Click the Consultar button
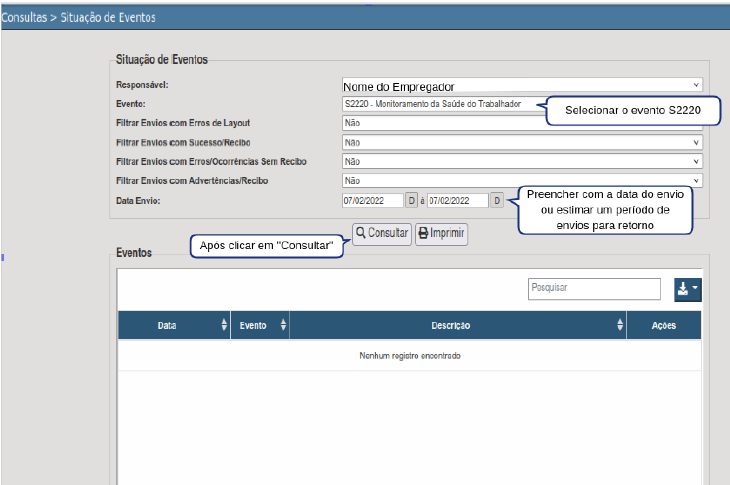 click(382, 233)
